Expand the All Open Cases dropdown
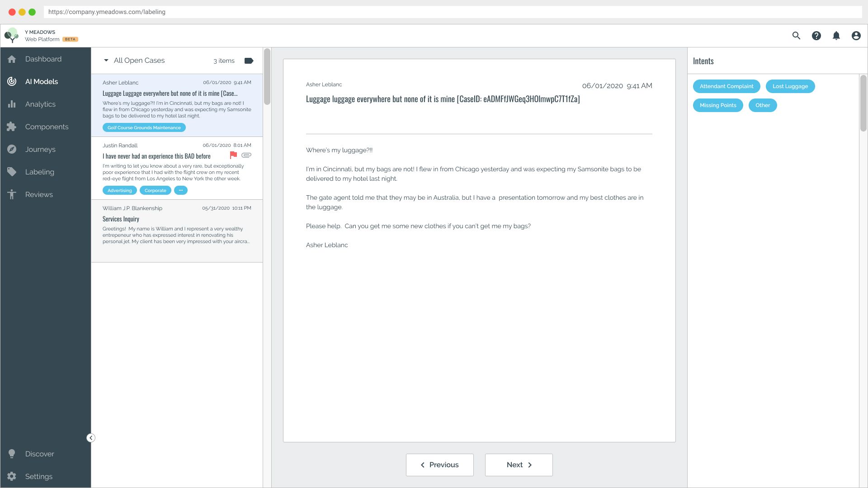This screenshot has height=488, width=868. (x=106, y=61)
